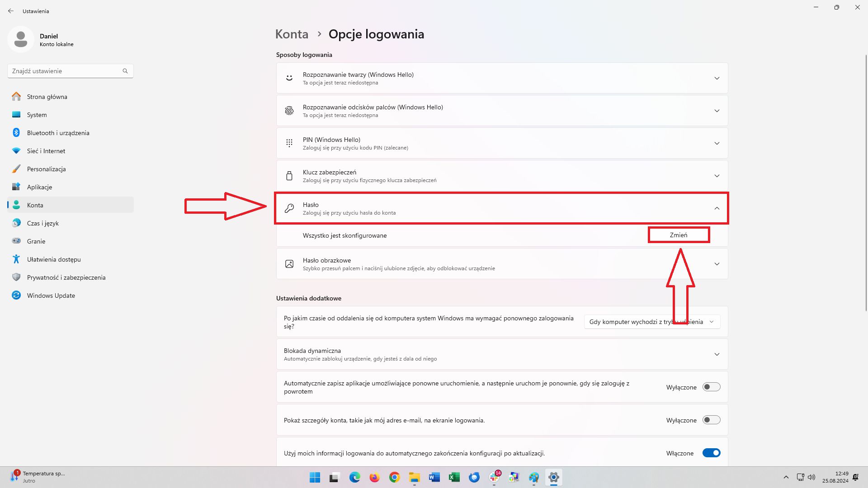Select Personalizacja in the sidebar

tap(47, 169)
